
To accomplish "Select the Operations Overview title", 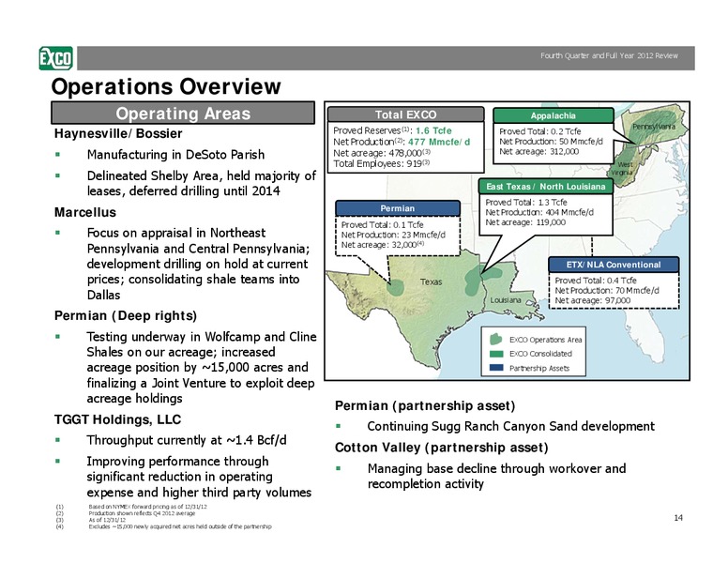I will [166, 86].
